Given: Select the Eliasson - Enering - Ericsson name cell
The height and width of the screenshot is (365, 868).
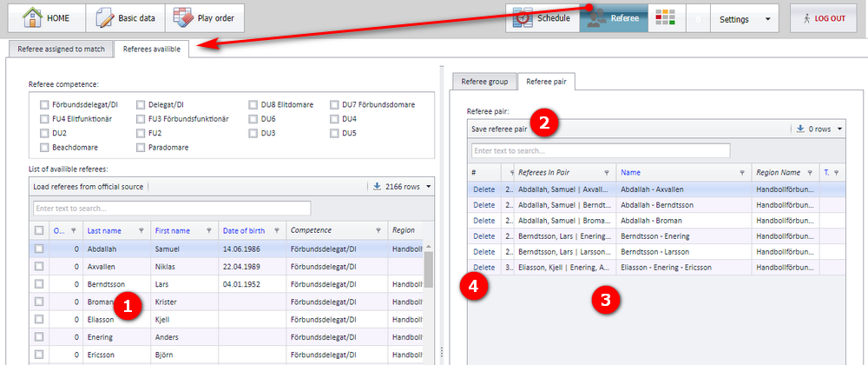Looking at the screenshot, I should (x=684, y=267).
